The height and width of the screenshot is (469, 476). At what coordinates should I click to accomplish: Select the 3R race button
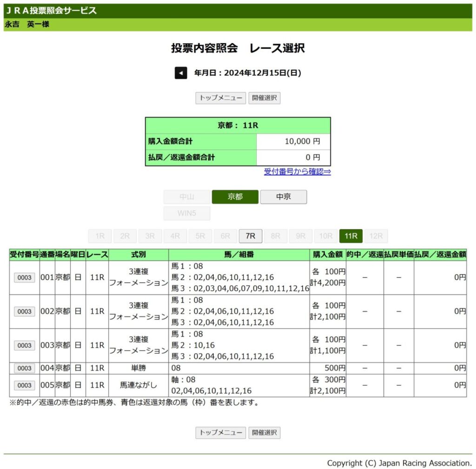pos(150,236)
